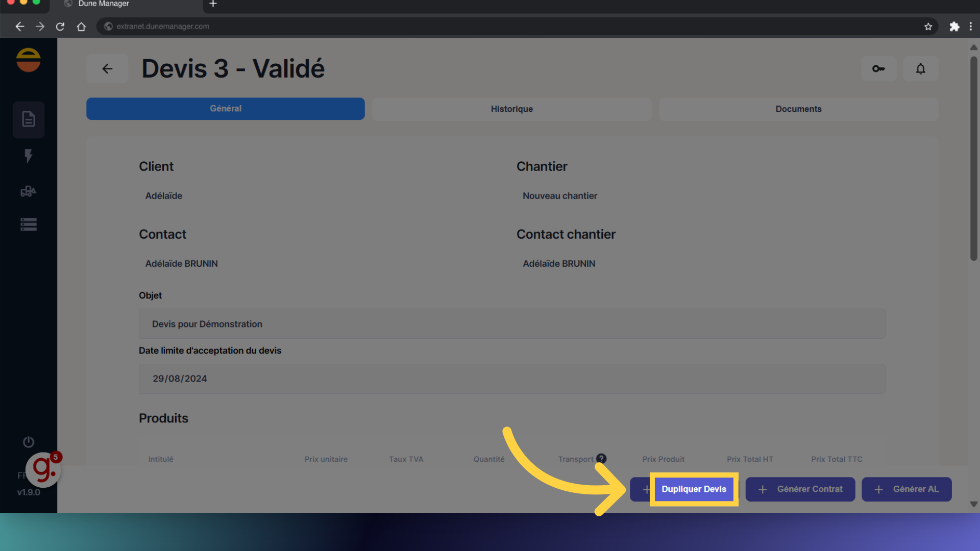
Task: Click the page vertical scrollbar
Action: click(973, 158)
